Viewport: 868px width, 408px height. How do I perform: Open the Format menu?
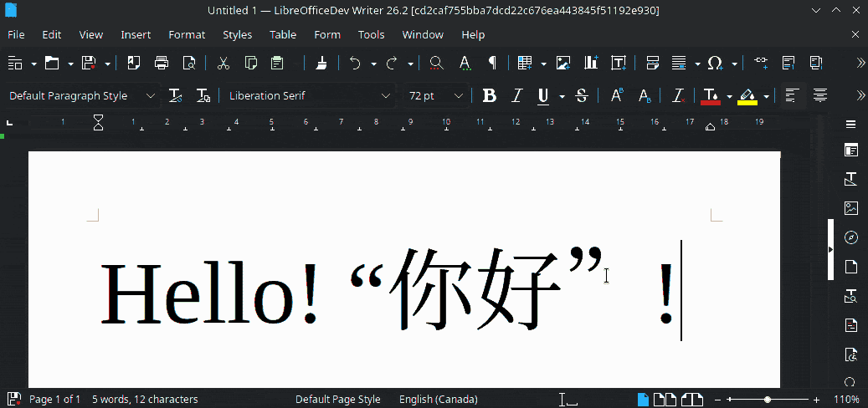187,34
